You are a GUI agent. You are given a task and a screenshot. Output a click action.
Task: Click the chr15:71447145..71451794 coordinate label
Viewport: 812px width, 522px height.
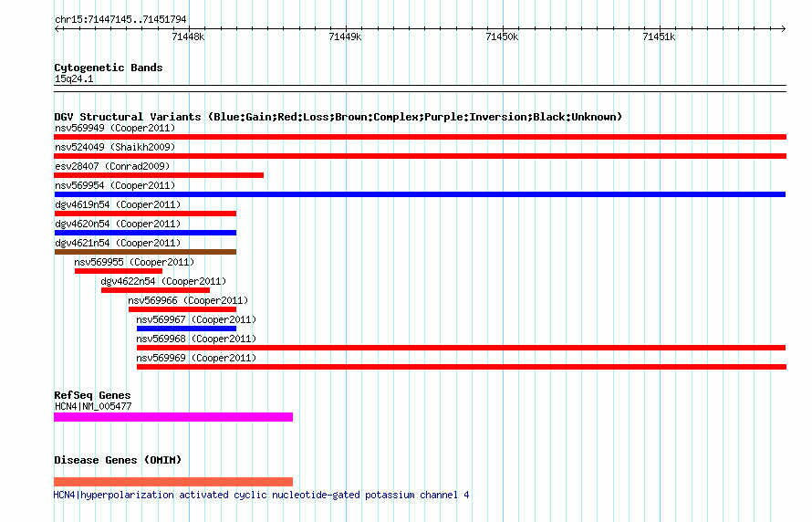click(120, 19)
